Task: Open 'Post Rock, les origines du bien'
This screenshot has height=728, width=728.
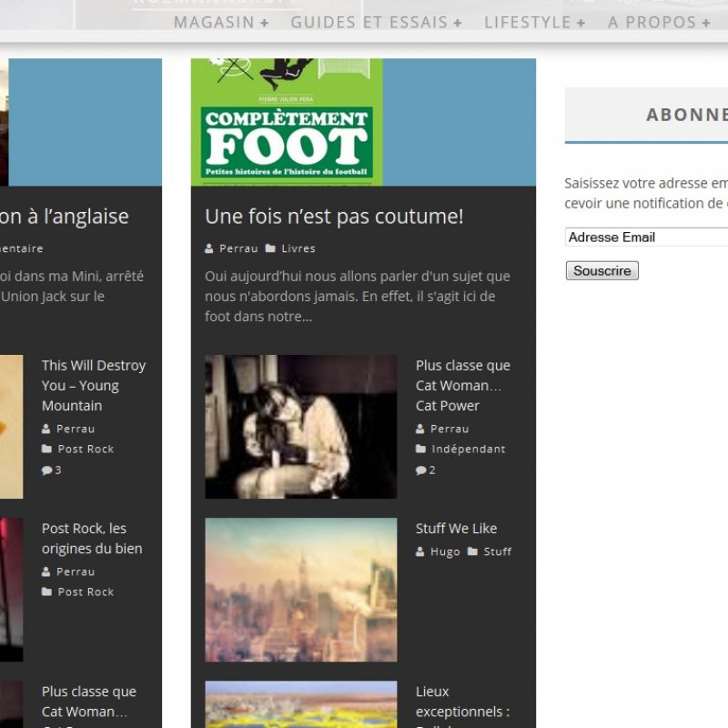Action: pos(92,539)
